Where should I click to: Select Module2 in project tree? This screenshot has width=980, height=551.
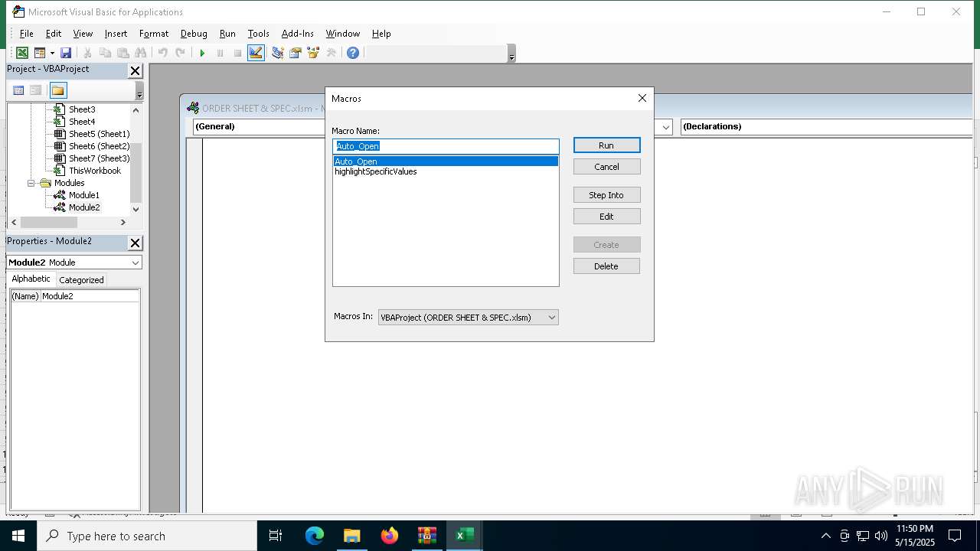(x=84, y=207)
